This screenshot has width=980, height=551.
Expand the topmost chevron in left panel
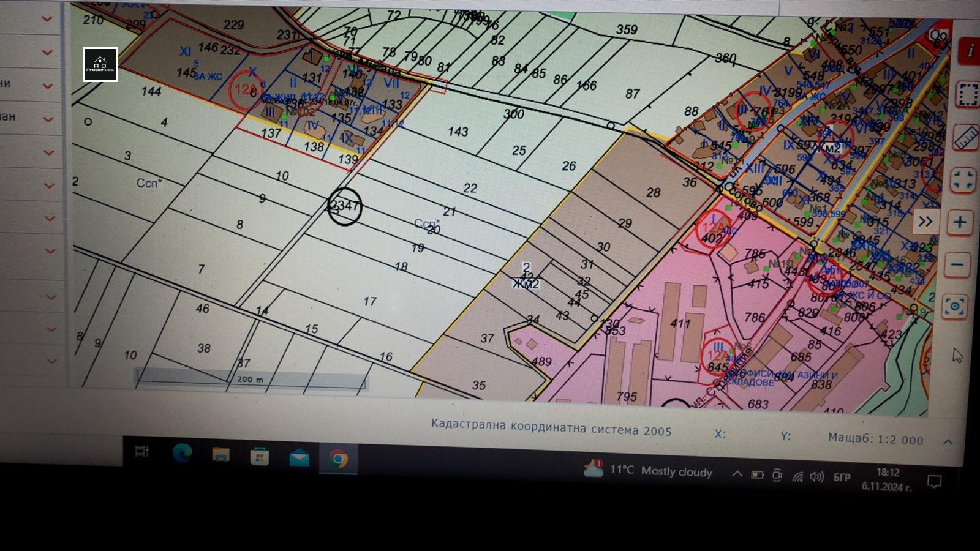pyautogui.click(x=47, y=19)
